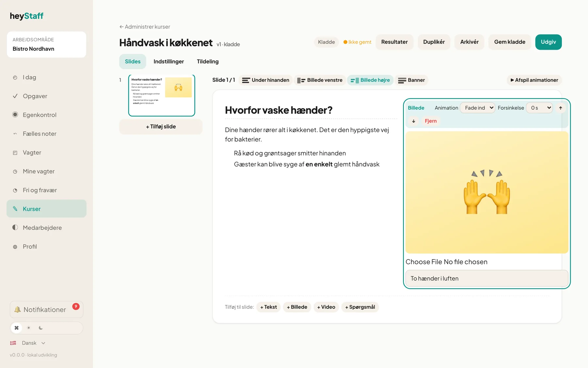This screenshot has height=368, width=588.
Task: Play animations with Afspil animationer
Action: click(534, 80)
